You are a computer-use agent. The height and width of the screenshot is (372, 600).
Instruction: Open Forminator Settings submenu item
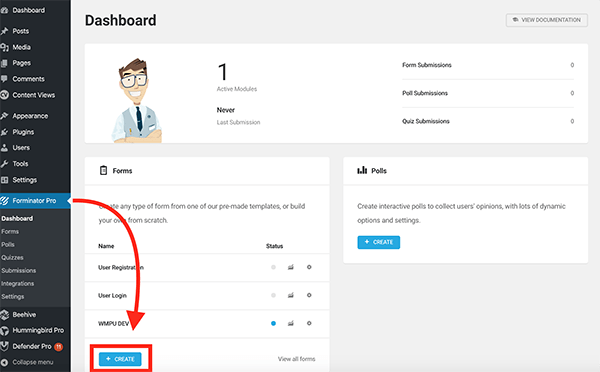coord(13,297)
